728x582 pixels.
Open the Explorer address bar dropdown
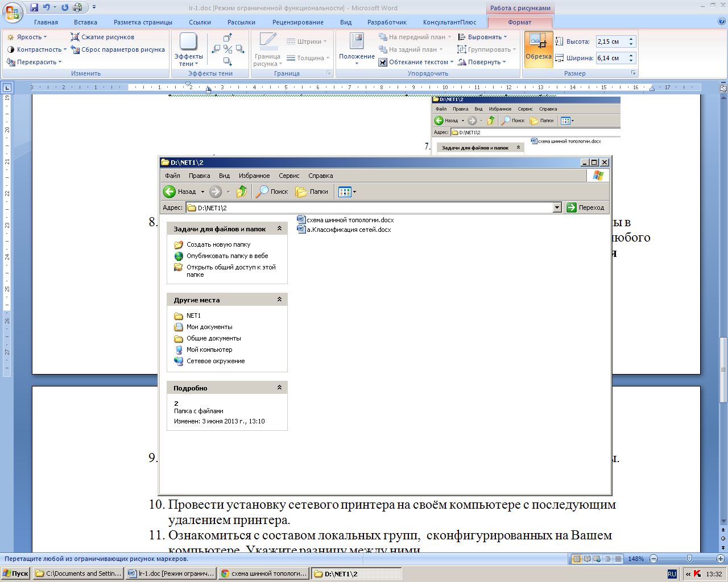(557, 207)
